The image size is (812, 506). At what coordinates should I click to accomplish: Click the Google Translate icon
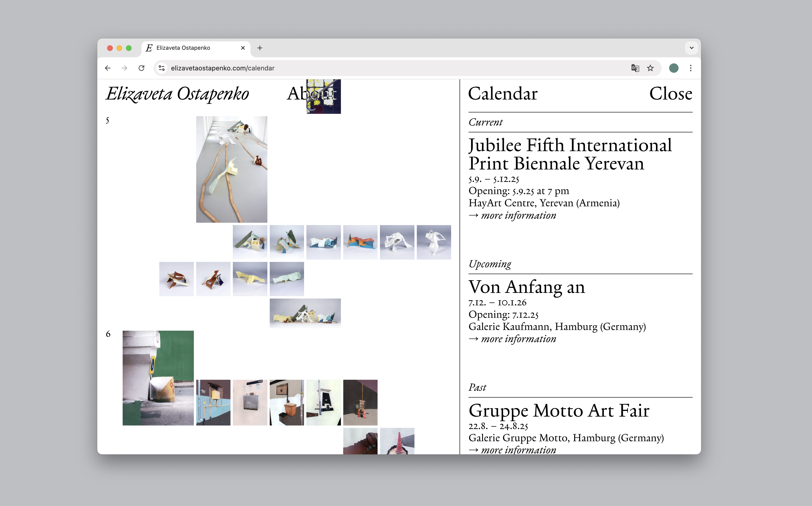point(635,68)
